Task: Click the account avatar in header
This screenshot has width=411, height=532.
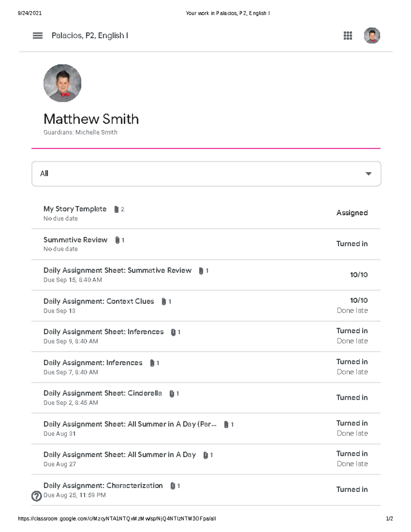Action: tap(372, 36)
